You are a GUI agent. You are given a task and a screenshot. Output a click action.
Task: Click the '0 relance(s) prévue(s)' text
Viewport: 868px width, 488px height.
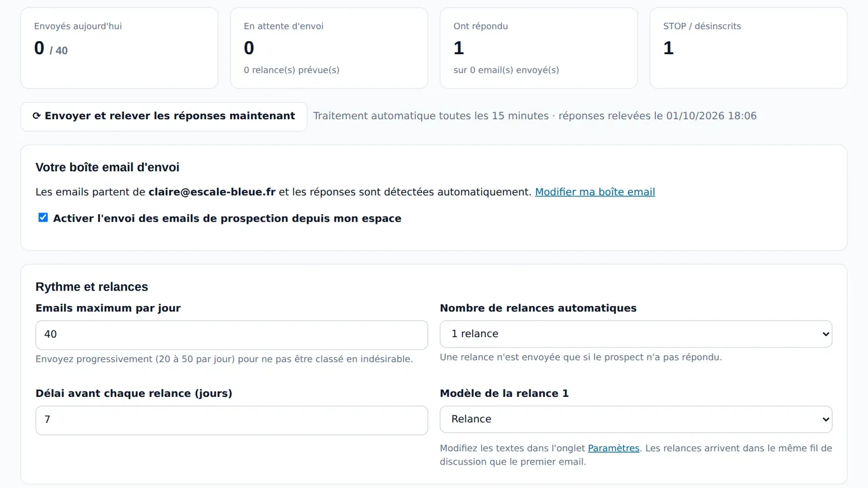click(x=292, y=70)
